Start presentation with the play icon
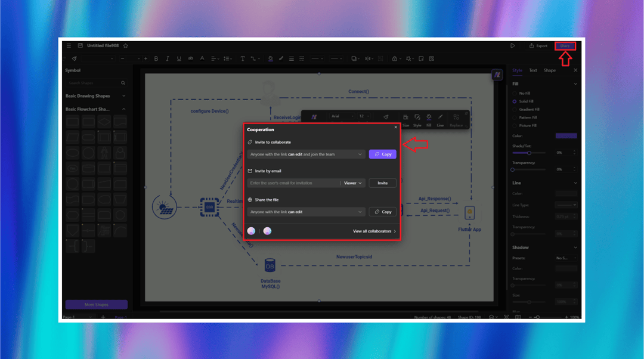 pos(513,45)
